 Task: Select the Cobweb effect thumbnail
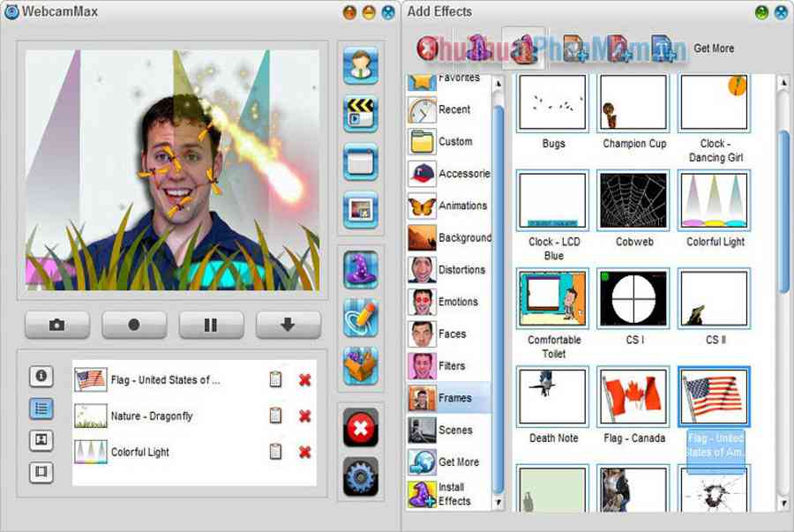tap(634, 201)
